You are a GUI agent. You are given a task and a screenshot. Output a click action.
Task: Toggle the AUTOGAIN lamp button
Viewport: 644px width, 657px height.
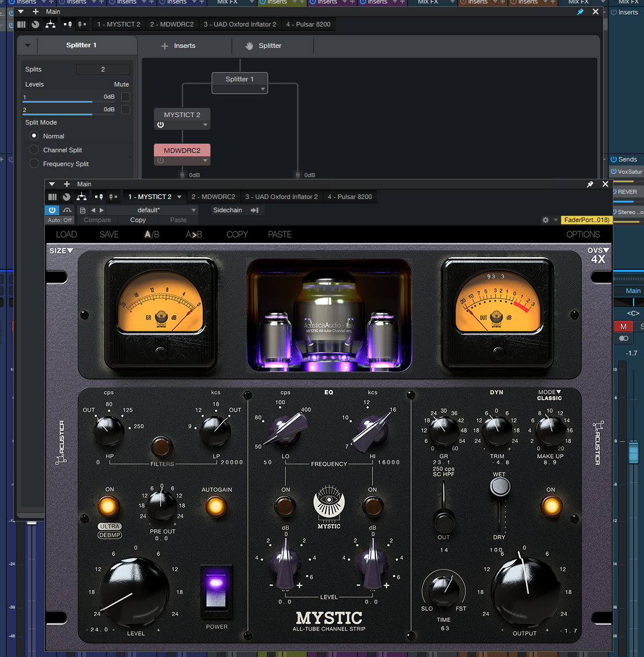pyautogui.click(x=216, y=506)
